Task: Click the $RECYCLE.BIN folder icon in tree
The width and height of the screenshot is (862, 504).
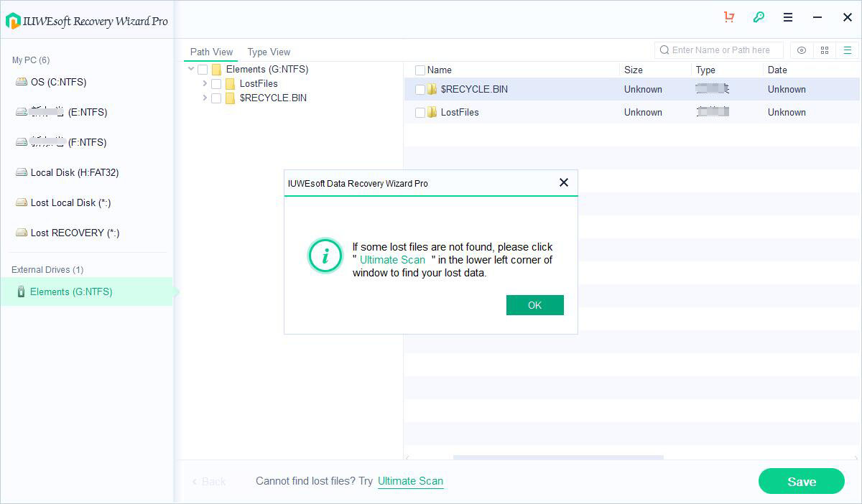Action: click(230, 98)
